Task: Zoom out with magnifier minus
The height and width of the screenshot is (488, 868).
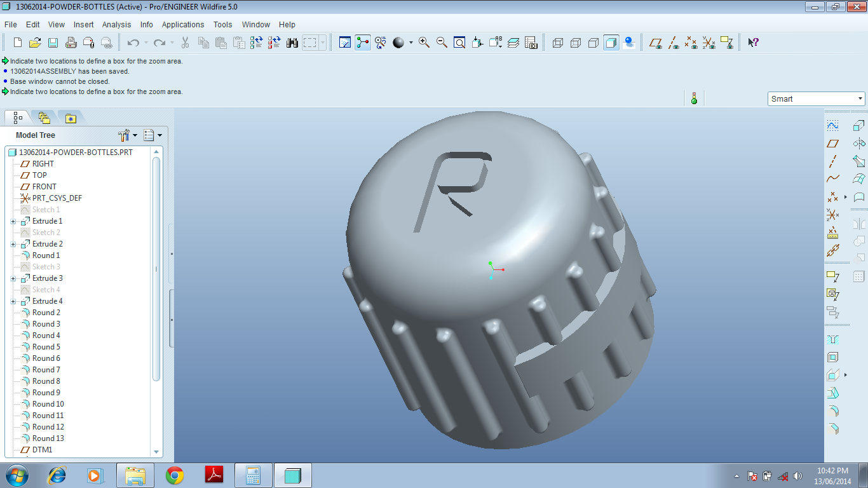Action: coord(442,43)
